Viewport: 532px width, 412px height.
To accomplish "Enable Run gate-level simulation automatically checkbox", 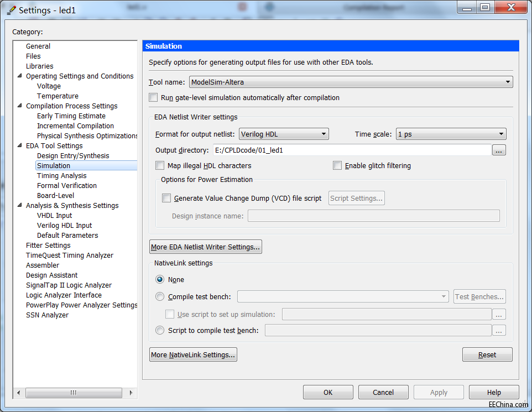I will pyautogui.click(x=154, y=98).
